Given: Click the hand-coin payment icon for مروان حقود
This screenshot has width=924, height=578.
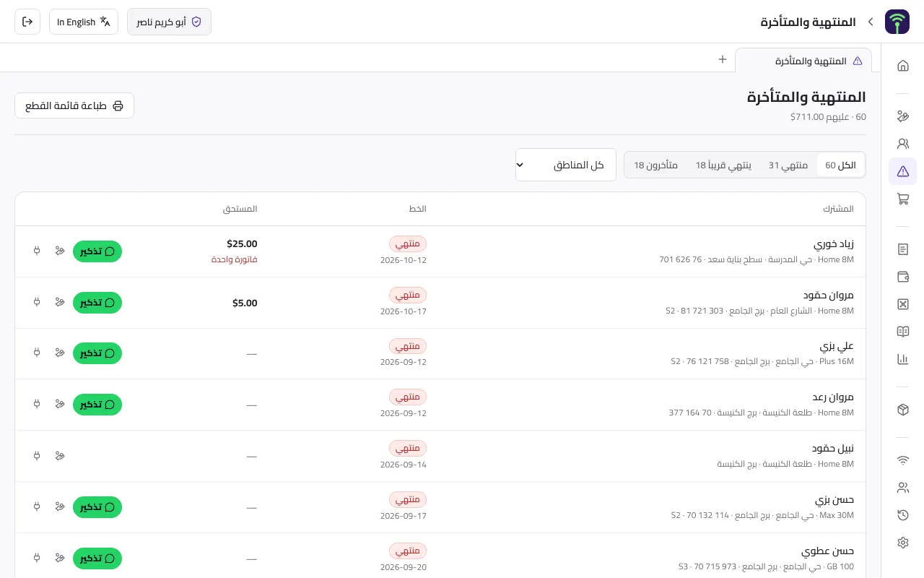Looking at the screenshot, I should pyautogui.click(x=60, y=303).
